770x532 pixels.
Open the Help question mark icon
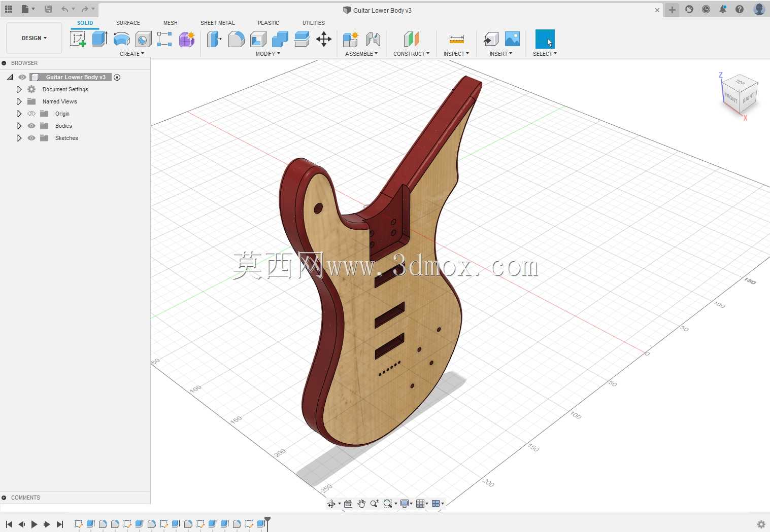pos(740,9)
